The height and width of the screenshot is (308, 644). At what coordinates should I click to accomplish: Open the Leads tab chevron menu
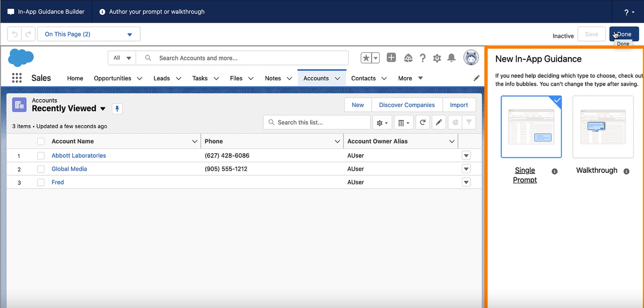pos(179,78)
